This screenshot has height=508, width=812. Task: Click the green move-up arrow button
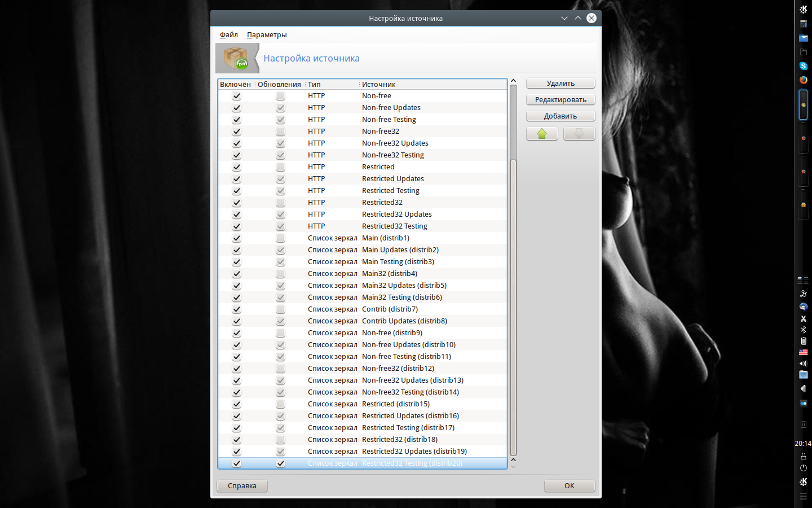tap(542, 134)
